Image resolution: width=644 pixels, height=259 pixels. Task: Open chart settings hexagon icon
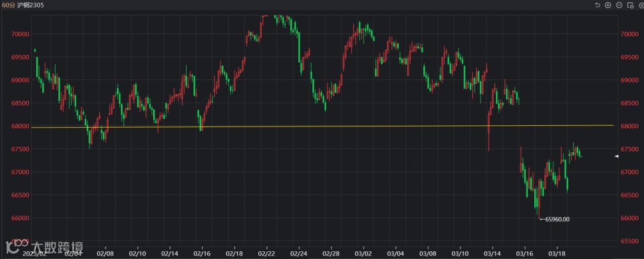click(641, 5)
